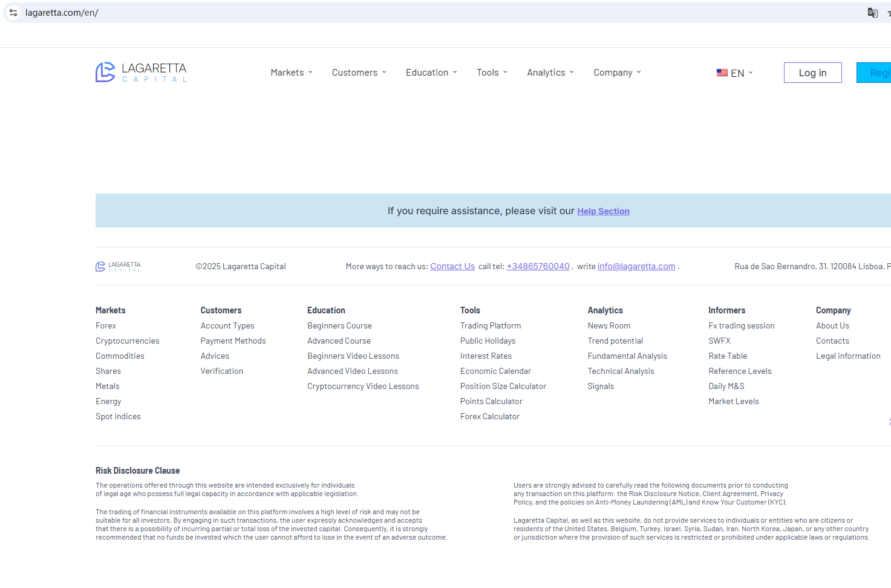Open Spot indices link

pos(118,416)
